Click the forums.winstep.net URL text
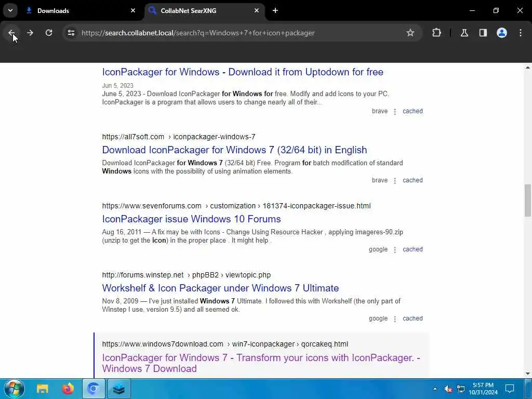532x399 pixels. click(x=143, y=275)
